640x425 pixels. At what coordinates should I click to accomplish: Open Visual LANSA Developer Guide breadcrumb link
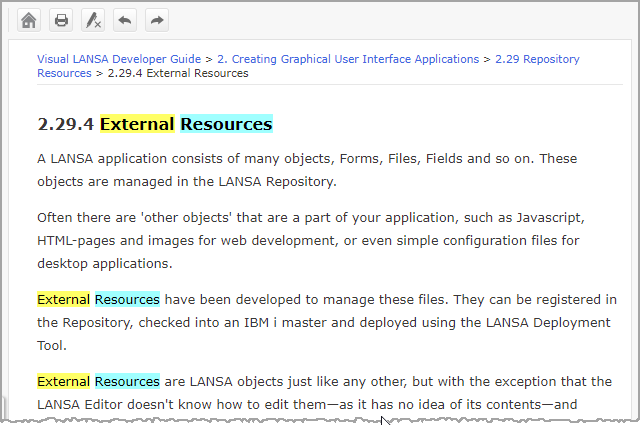pyautogui.click(x=119, y=59)
